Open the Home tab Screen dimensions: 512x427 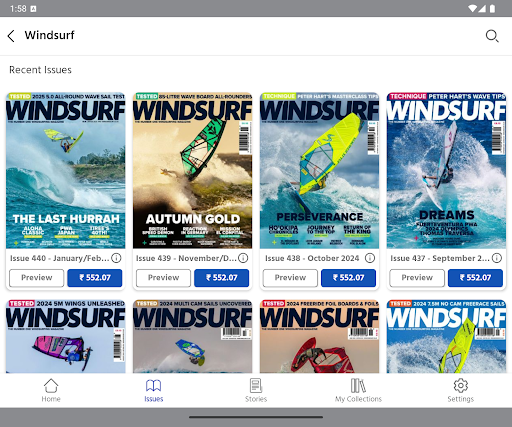tap(51, 390)
